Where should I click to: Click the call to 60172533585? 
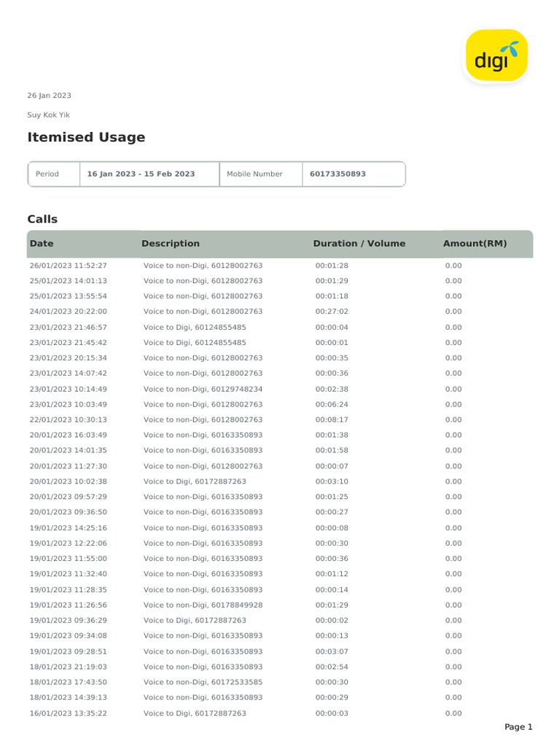203,682
